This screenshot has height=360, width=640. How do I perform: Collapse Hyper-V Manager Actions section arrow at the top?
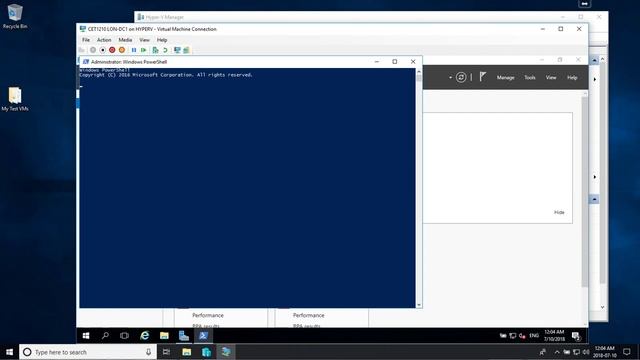(x=594, y=60)
